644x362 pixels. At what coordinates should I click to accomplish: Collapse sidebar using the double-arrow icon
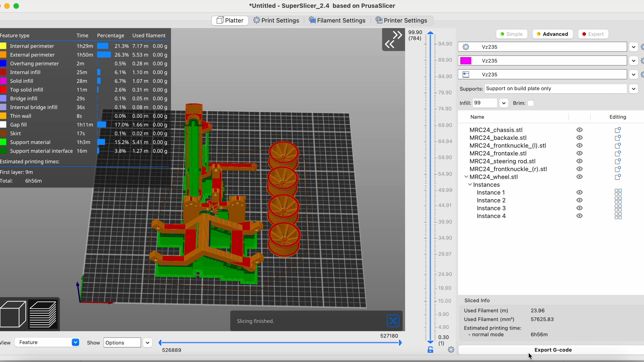click(x=393, y=40)
